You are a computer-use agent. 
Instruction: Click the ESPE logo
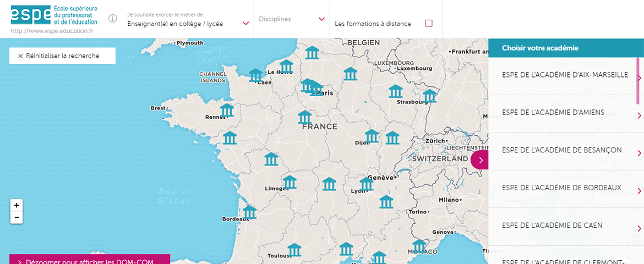point(54,15)
